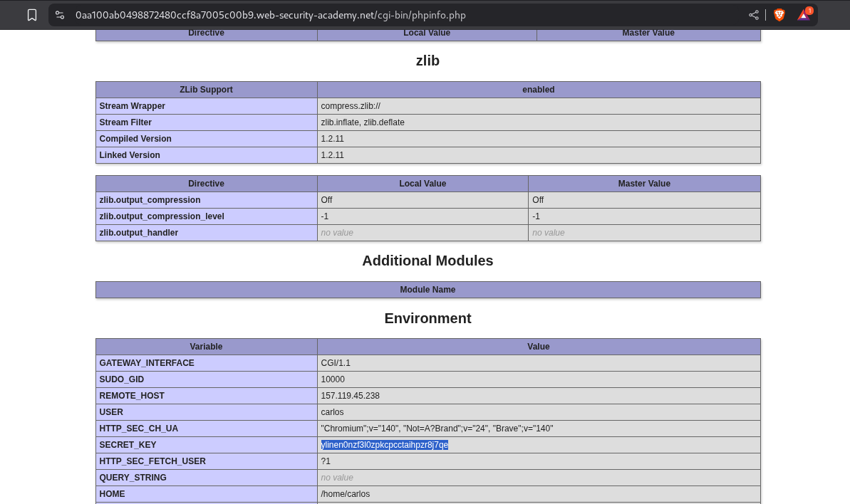The image size is (850, 504).
Task: Click the Additional Modules heading
Action: (427, 261)
